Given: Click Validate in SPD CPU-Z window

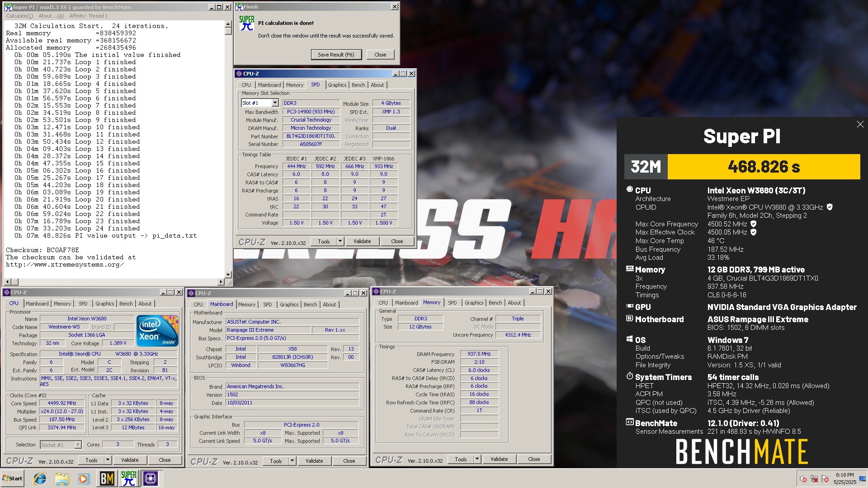Looking at the screenshot, I should tap(362, 241).
